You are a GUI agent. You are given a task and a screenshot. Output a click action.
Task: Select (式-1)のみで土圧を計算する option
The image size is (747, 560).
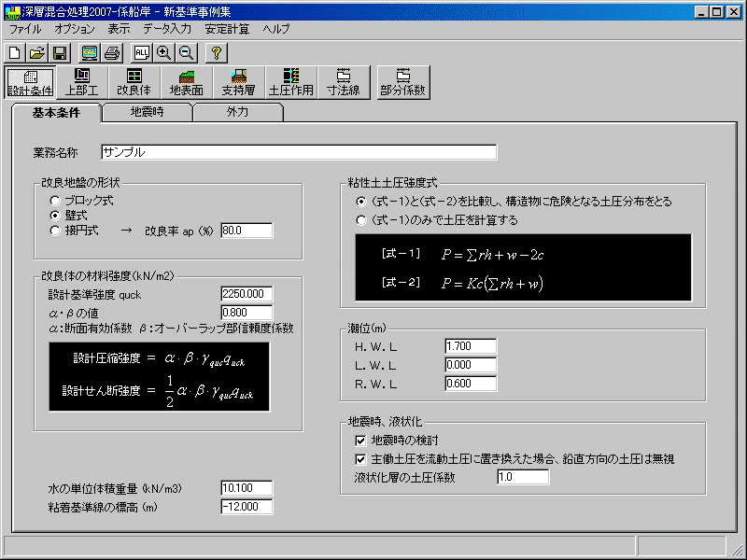tap(361, 220)
